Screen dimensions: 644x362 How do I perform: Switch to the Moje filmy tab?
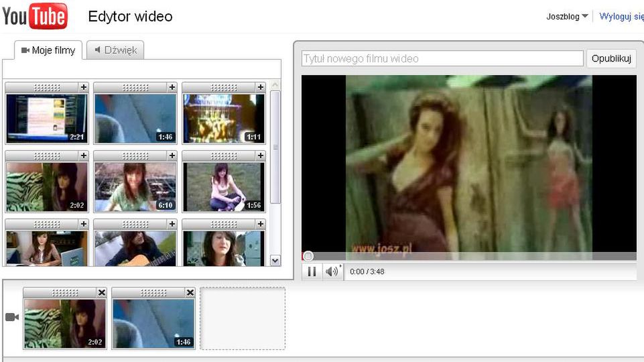pos(48,50)
